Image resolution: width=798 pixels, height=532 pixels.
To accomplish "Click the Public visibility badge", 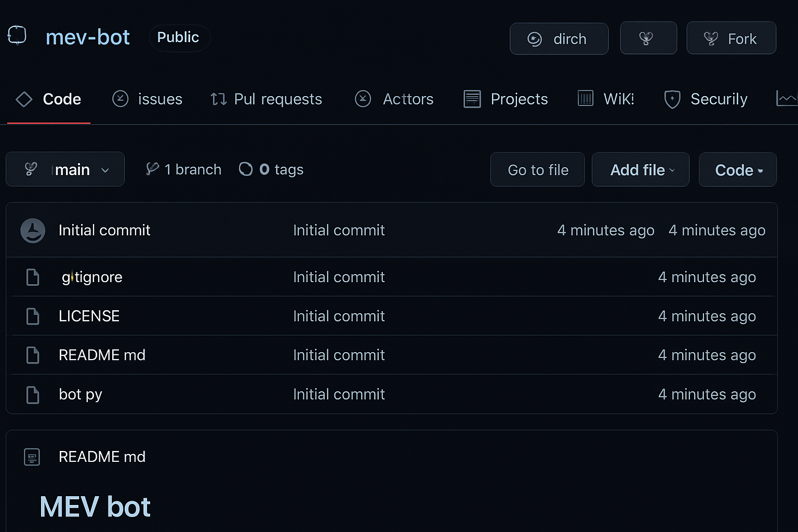I will (x=178, y=37).
